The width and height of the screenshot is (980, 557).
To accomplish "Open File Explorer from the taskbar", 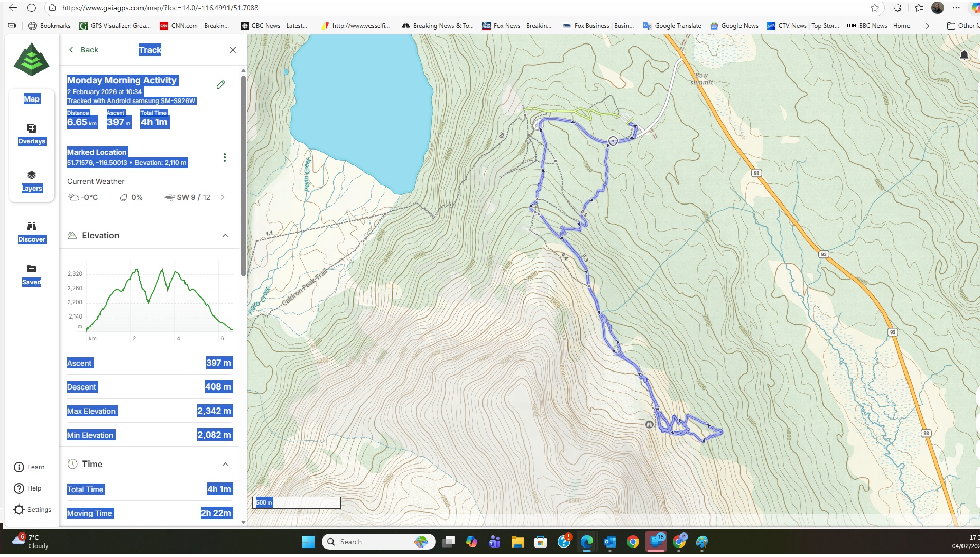I will click(517, 542).
